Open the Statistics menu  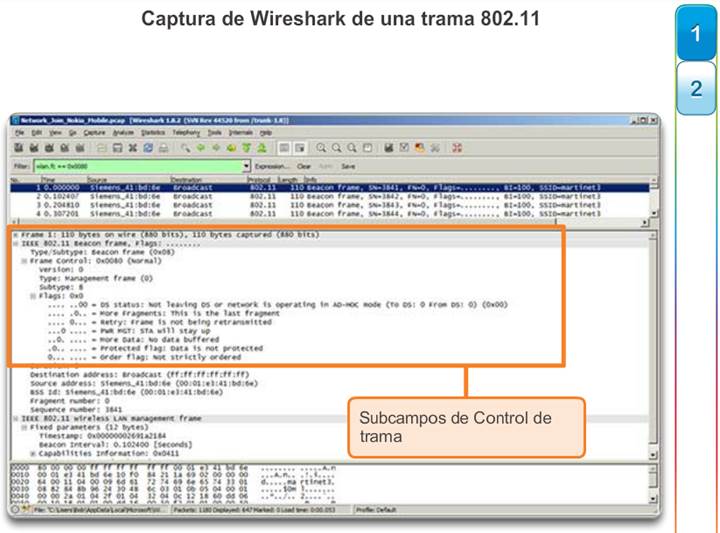click(x=153, y=133)
